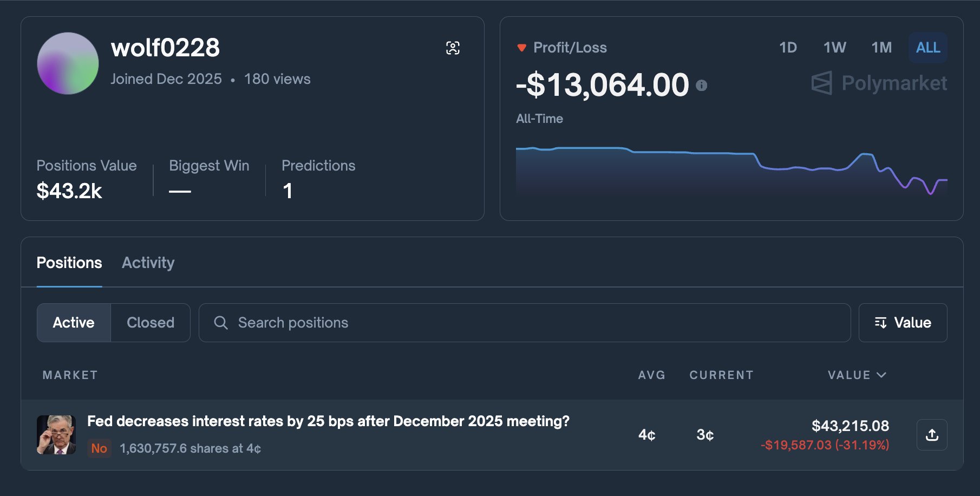Switch to the Activity tab

(148, 263)
